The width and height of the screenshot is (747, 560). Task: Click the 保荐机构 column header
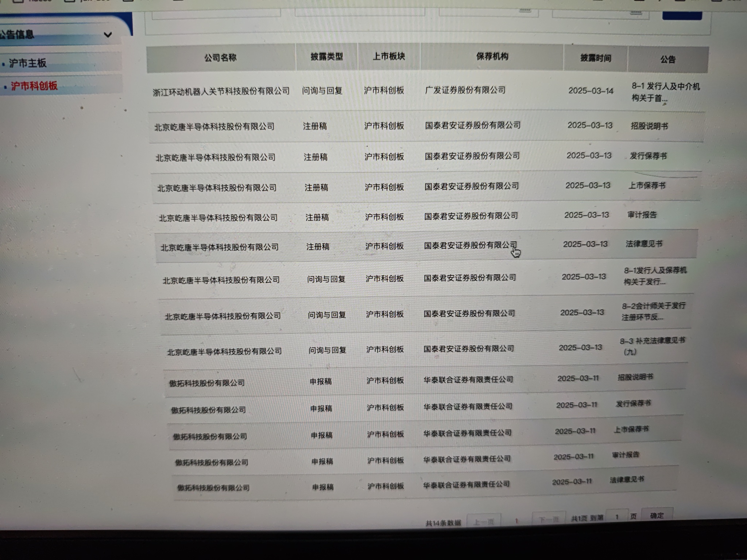[x=492, y=57]
